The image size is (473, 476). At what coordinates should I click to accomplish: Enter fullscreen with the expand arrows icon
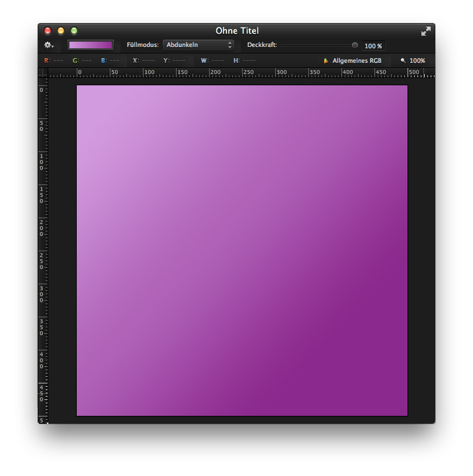(425, 31)
